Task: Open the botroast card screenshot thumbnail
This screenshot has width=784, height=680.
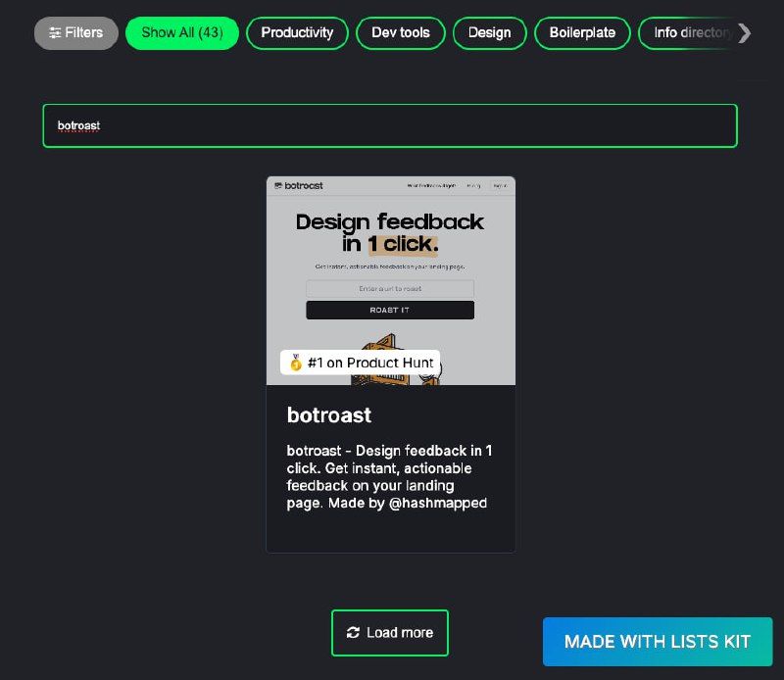Action: [x=390, y=280]
